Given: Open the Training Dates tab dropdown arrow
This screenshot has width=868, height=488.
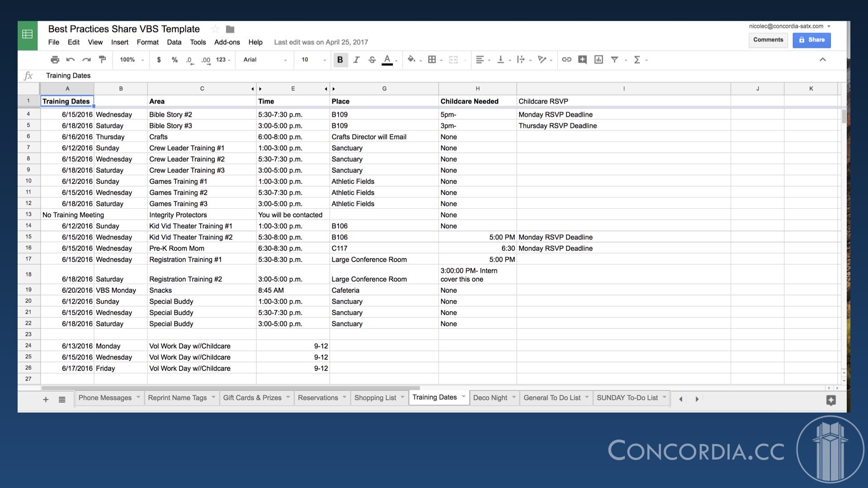Looking at the screenshot, I should tap(463, 397).
